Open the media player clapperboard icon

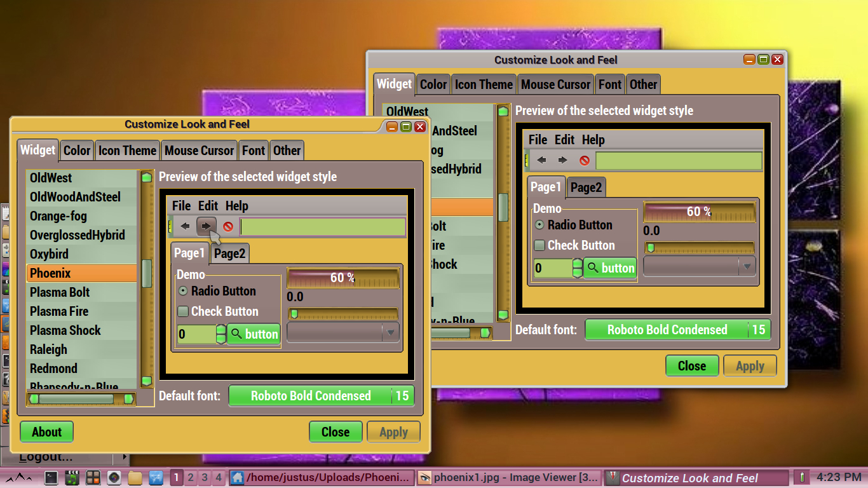pyautogui.click(x=72, y=477)
